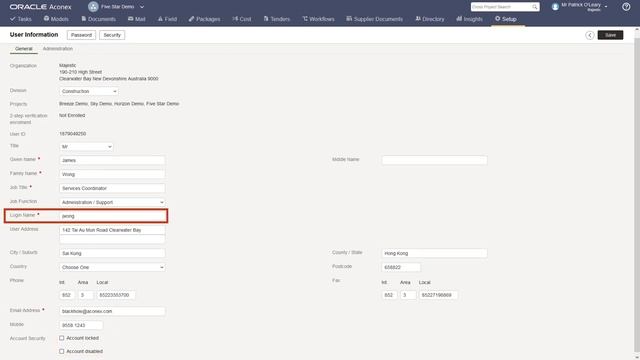Toggle the Account disabled checkbox
Image resolution: width=640 pixels, height=360 pixels.
coord(62,351)
